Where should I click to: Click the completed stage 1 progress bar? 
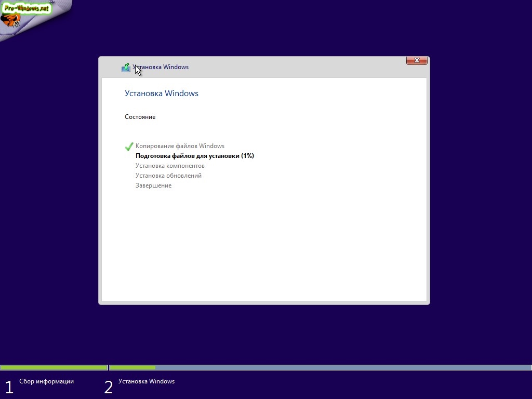[x=54, y=367]
